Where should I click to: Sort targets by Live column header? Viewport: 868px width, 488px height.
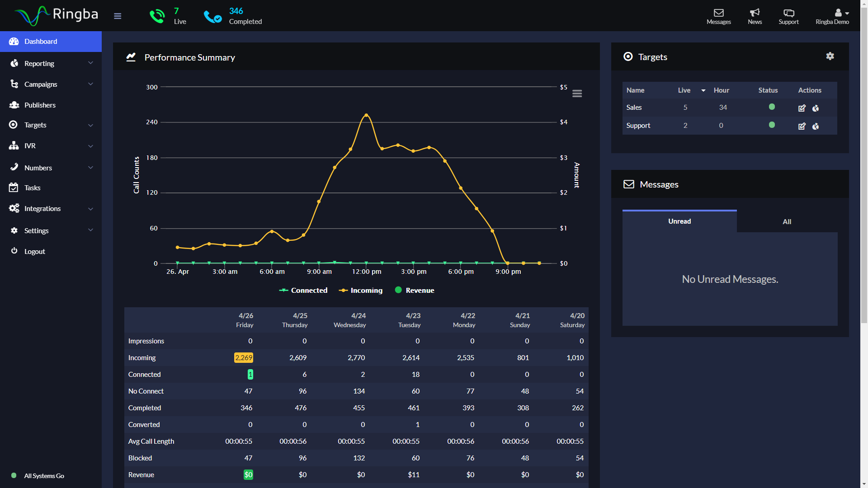pyautogui.click(x=684, y=90)
